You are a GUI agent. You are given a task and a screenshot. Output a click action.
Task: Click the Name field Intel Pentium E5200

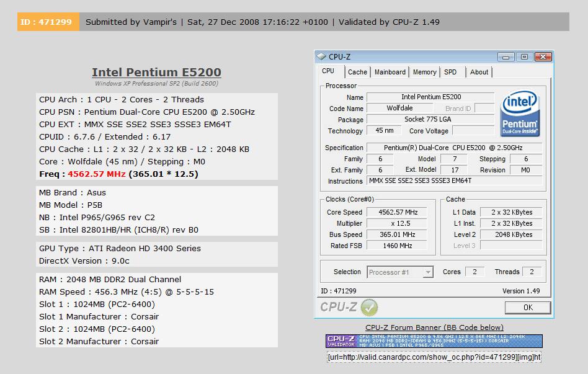[x=430, y=97]
